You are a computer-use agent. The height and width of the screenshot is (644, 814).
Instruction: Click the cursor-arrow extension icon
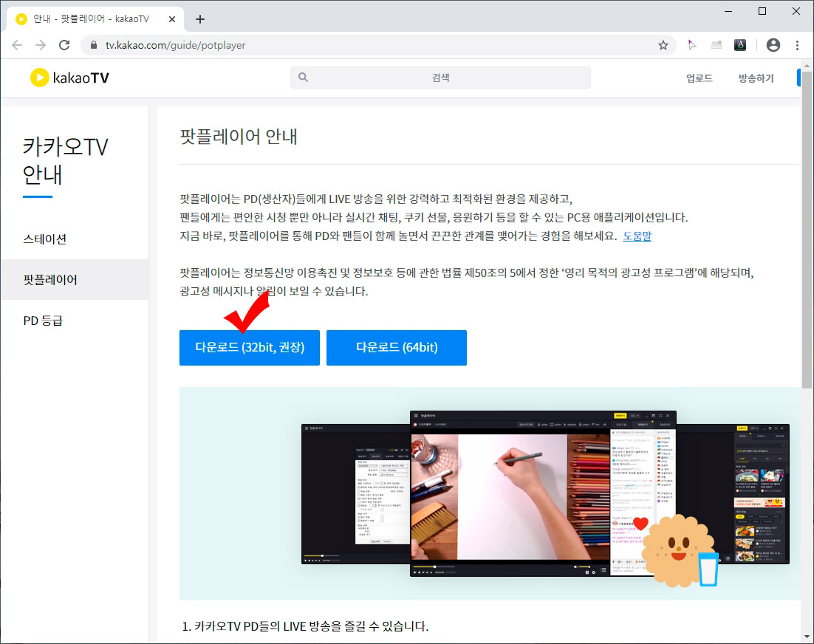pos(691,45)
